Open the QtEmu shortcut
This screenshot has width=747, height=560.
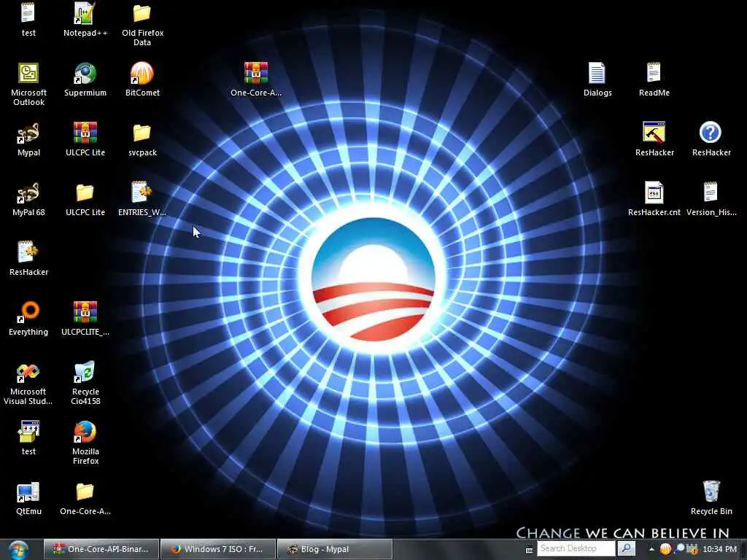point(28,492)
